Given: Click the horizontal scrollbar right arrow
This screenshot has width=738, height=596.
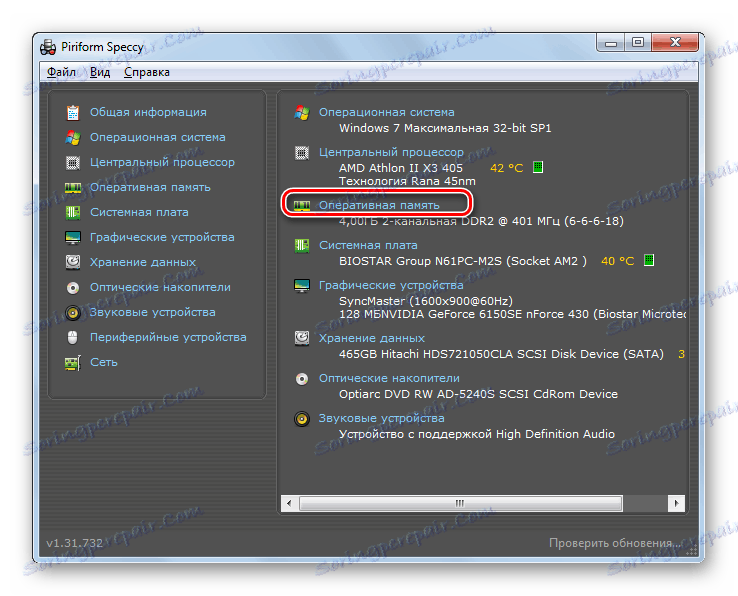Looking at the screenshot, I should click(676, 503).
